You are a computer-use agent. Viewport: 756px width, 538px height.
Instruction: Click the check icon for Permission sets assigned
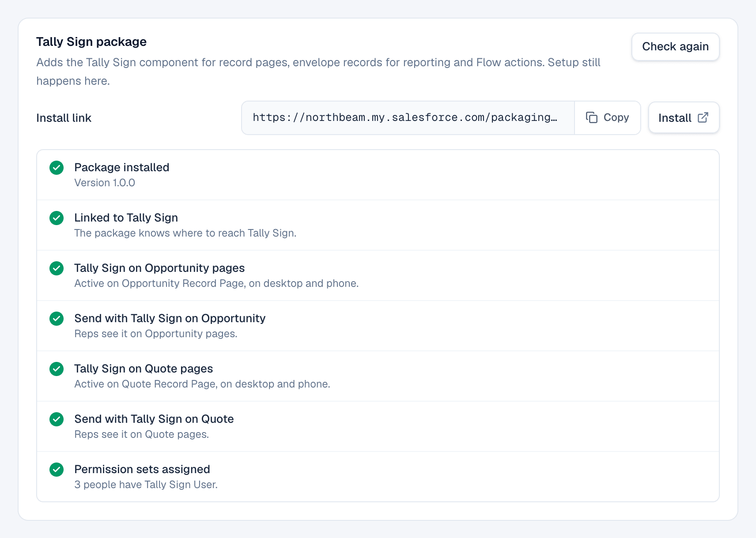[57, 470]
